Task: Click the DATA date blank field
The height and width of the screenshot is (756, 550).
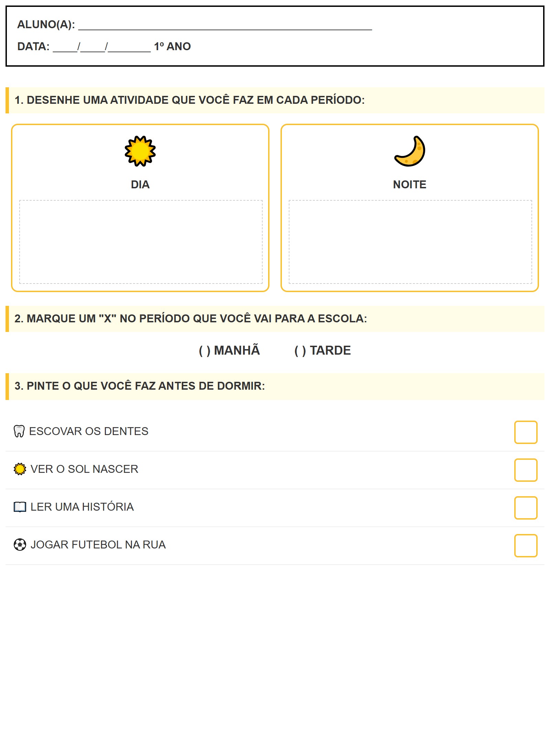Action: pos(101,47)
